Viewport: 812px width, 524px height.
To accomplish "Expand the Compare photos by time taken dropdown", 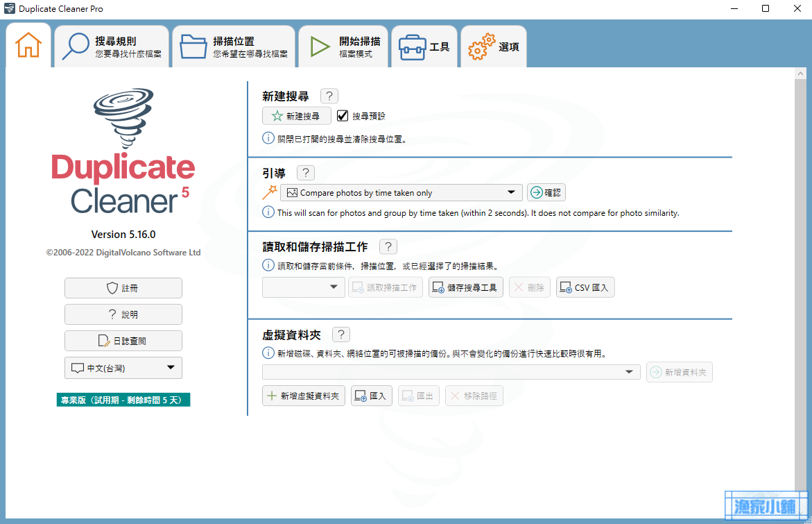I will 401,193.
